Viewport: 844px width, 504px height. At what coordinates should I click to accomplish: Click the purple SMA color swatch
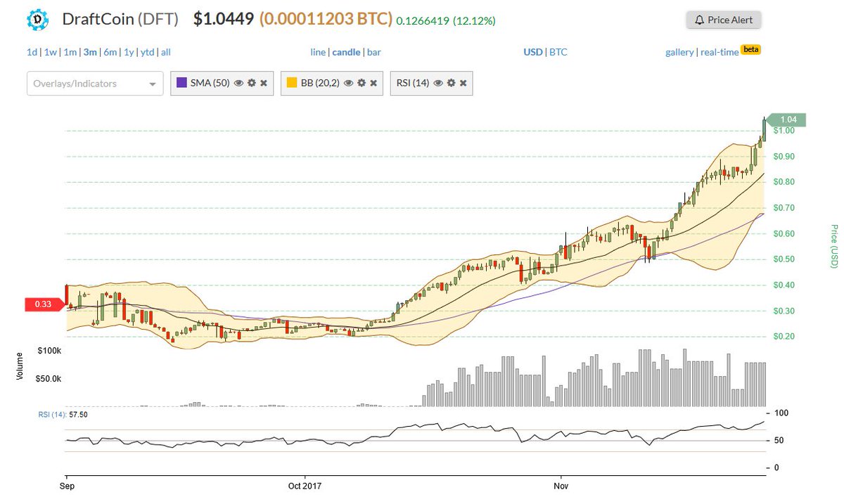point(181,83)
